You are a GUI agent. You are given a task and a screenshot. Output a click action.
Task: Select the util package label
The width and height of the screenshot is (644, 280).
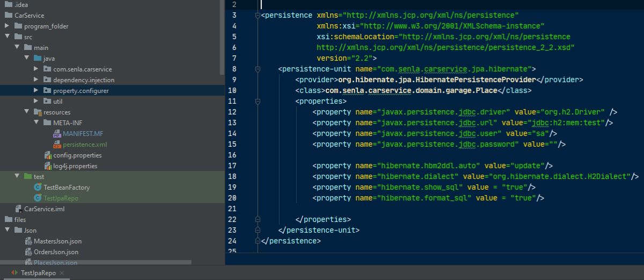click(x=57, y=101)
